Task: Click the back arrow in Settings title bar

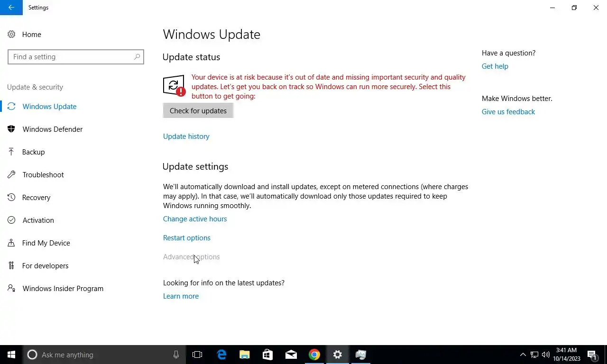Action: tap(11, 8)
